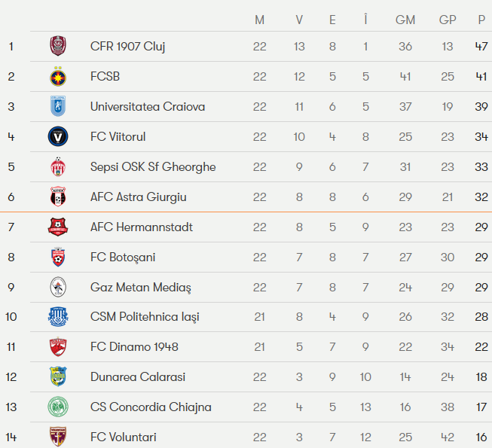Click the FCSB club logo

pos(58,77)
